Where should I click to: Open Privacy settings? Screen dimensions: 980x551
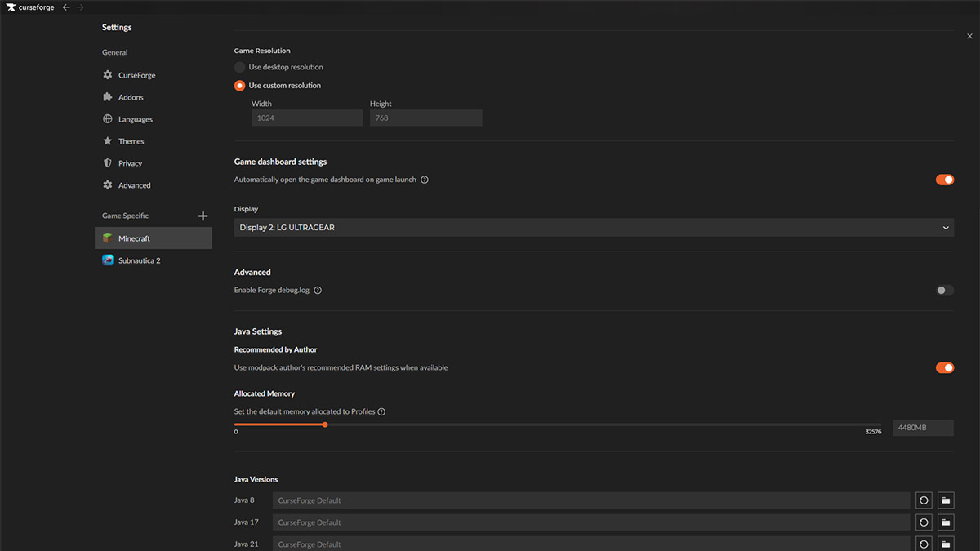154,163
